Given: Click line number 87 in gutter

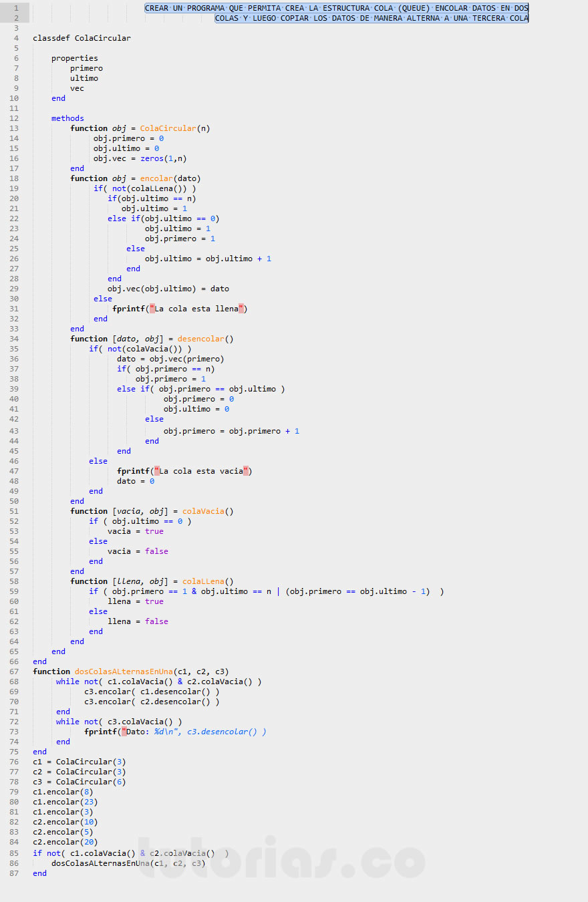Looking at the screenshot, I should [x=15, y=873].
